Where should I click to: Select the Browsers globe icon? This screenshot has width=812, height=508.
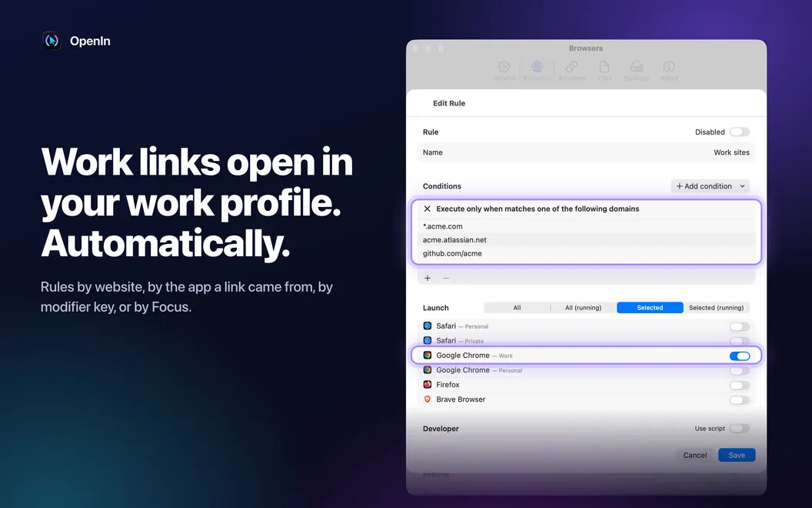point(537,67)
